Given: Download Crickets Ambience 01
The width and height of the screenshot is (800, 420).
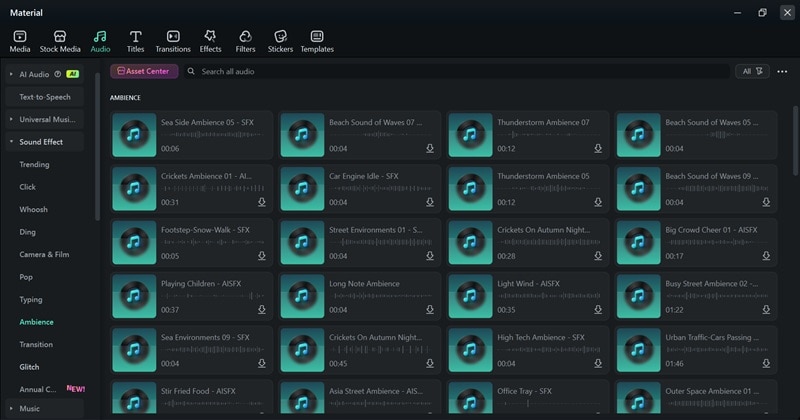Looking at the screenshot, I should (262, 202).
